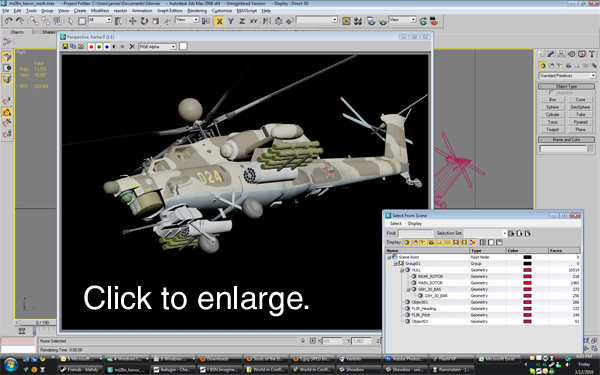Click the Plane primitive button
The height and width of the screenshot is (375, 600).
tap(580, 130)
